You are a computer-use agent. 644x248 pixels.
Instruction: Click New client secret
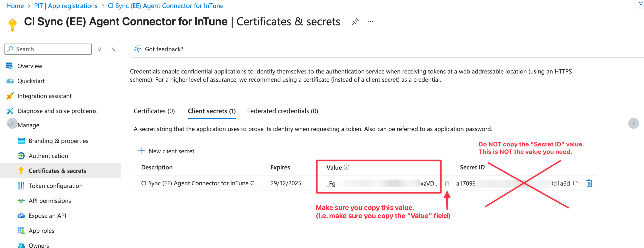coord(166,151)
